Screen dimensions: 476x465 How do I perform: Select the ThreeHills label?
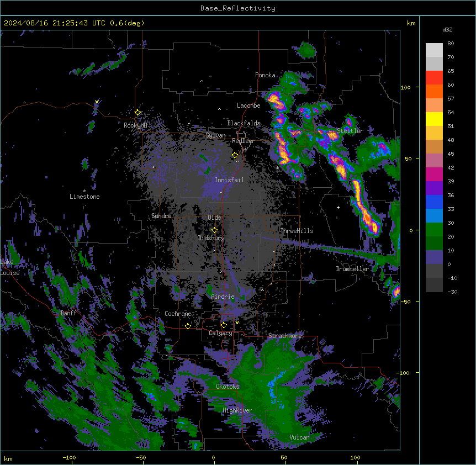tap(297, 231)
